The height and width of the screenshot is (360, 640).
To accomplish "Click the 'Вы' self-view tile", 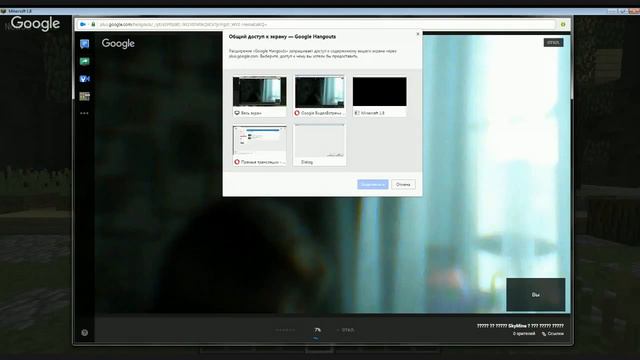I will (x=536, y=295).
